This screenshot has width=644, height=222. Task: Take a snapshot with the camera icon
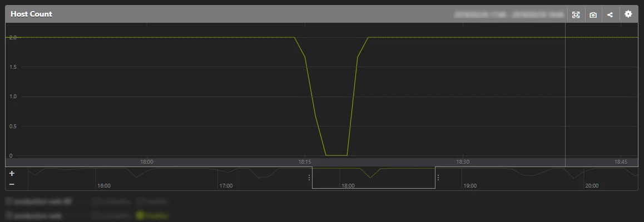point(593,15)
